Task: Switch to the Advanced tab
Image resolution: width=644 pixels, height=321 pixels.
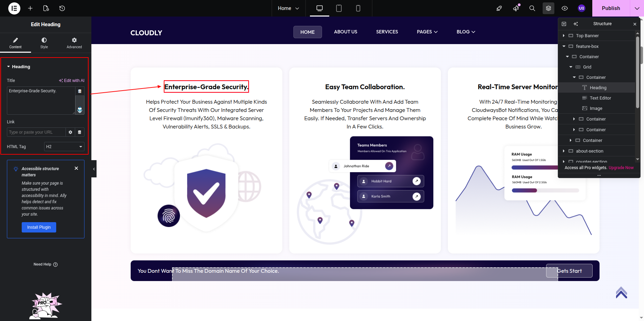Action: tap(74, 43)
